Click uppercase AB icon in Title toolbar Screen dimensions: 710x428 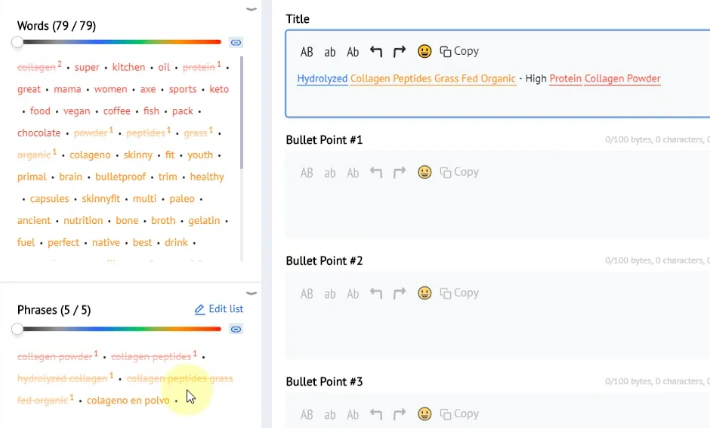(x=307, y=52)
